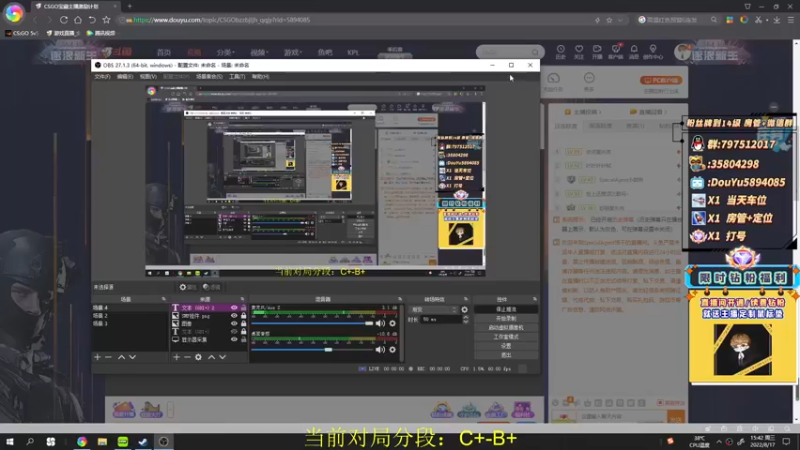The image size is (800, 450).
Task: Click the 启动虚拟摄像机 button
Action: click(x=506, y=328)
